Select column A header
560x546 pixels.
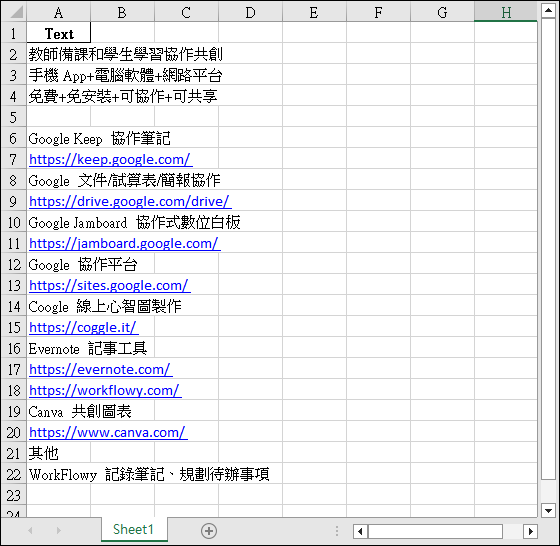tap(59, 12)
